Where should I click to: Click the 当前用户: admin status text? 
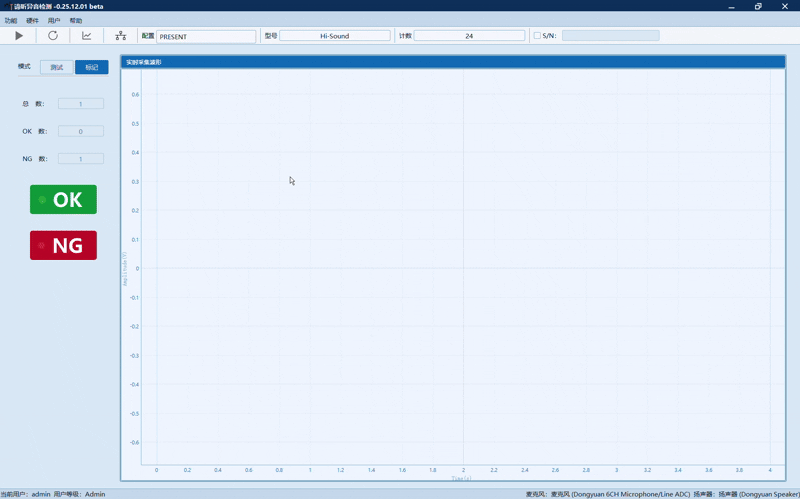pyautogui.click(x=26, y=494)
